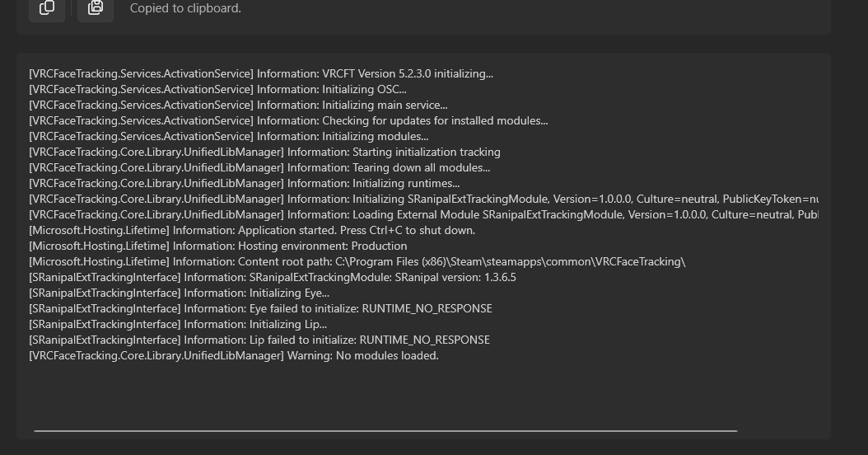The width and height of the screenshot is (868, 455).
Task: Click the copy log to clipboard icon
Action: click(x=47, y=8)
